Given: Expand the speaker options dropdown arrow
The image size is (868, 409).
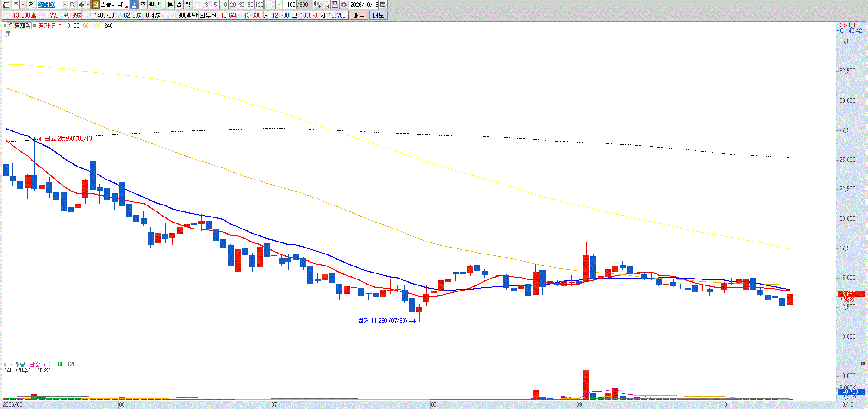Looking at the screenshot, I should click(88, 5).
